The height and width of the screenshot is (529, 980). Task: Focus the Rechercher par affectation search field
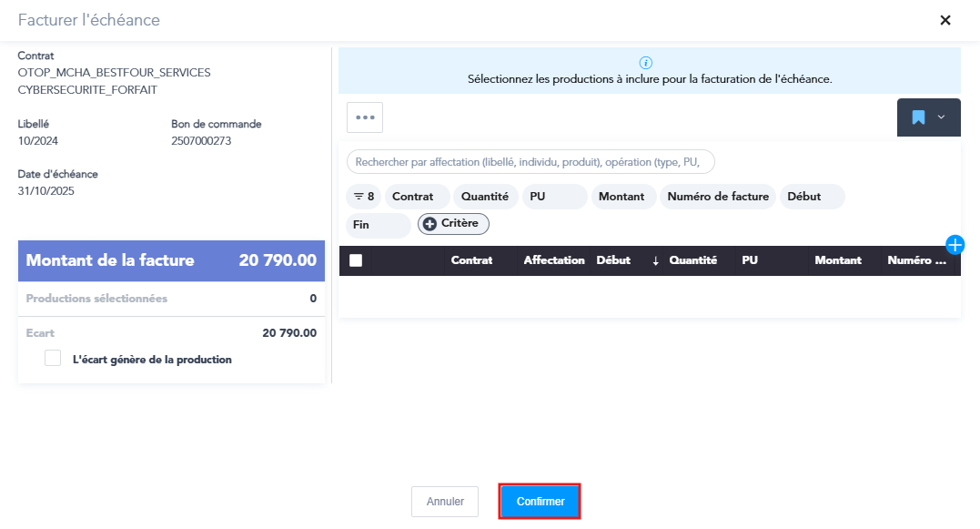(530, 162)
